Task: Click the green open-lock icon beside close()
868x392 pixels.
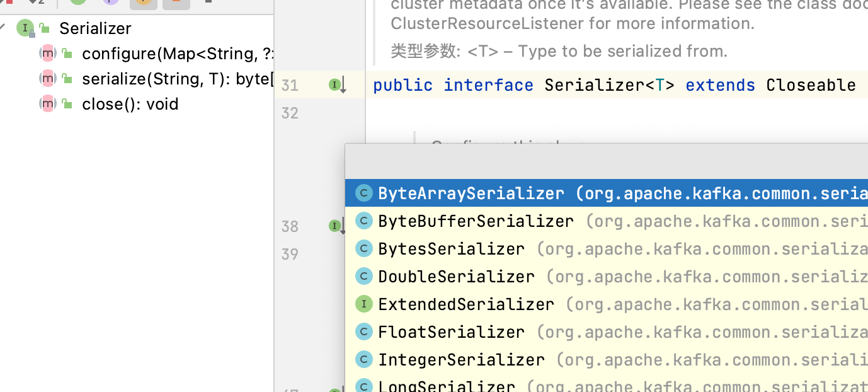Action: [x=67, y=104]
